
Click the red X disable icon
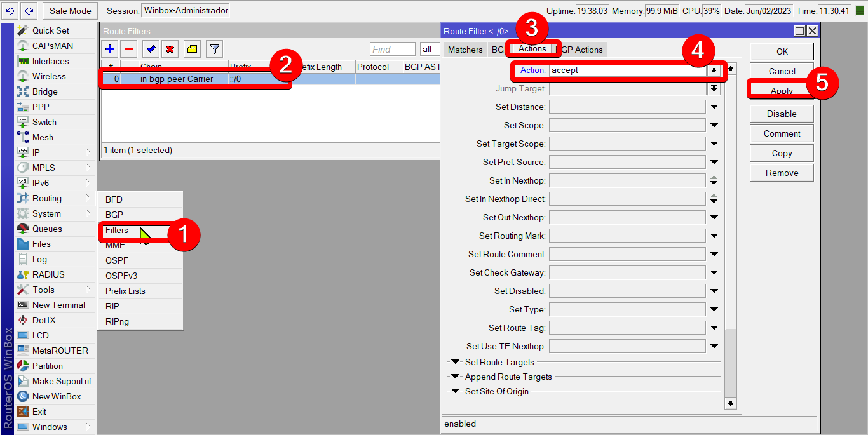[x=170, y=49]
